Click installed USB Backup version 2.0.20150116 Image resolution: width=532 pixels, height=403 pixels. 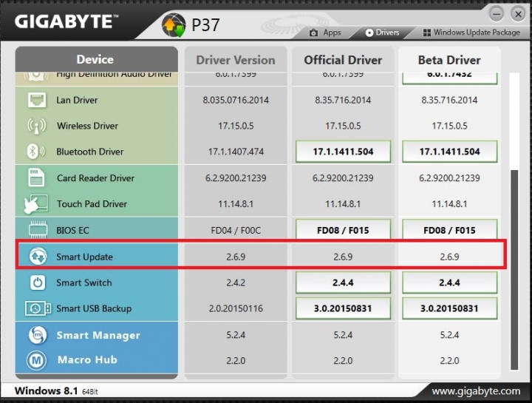pyautogui.click(x=236, y=308)
